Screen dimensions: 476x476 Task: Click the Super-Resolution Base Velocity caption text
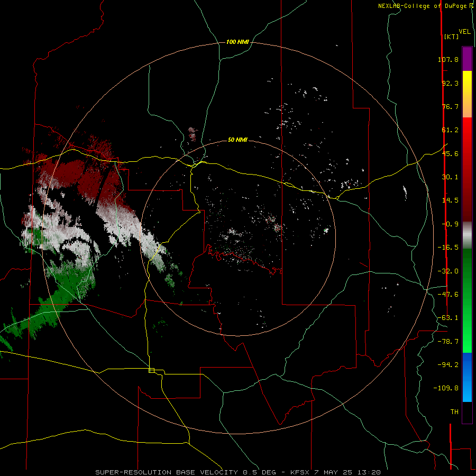[x=237, y=472]
